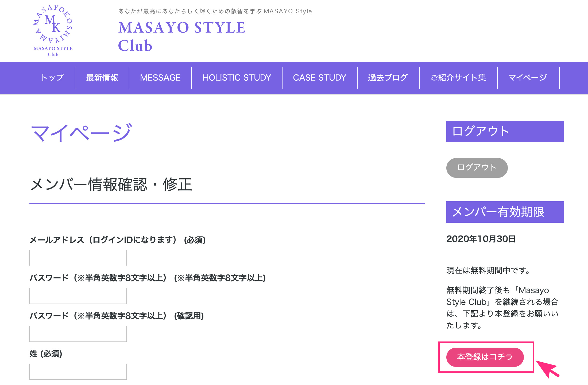Open the トップ navigation item
The image size is (588, 385).
[52, 77]
